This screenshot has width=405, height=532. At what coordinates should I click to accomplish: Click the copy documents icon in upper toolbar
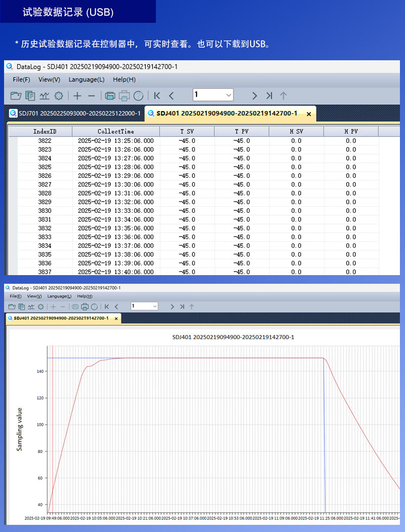[30, 96]
